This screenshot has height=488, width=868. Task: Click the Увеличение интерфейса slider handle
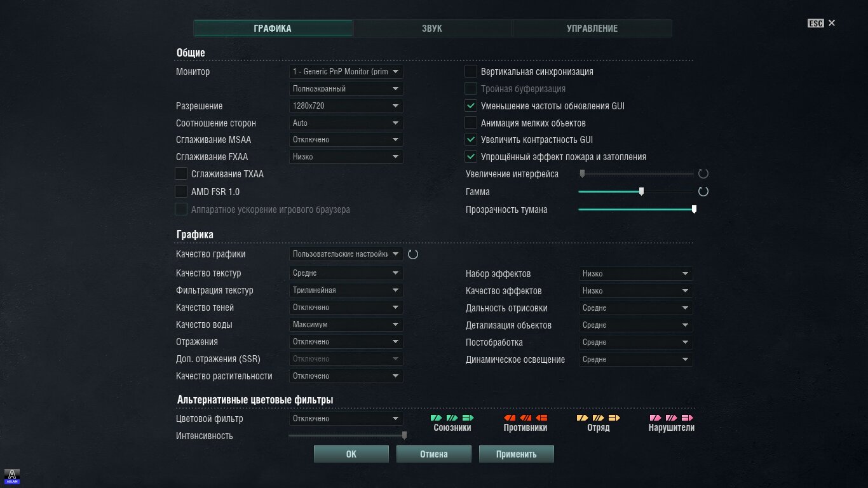(x=582, y=174)
